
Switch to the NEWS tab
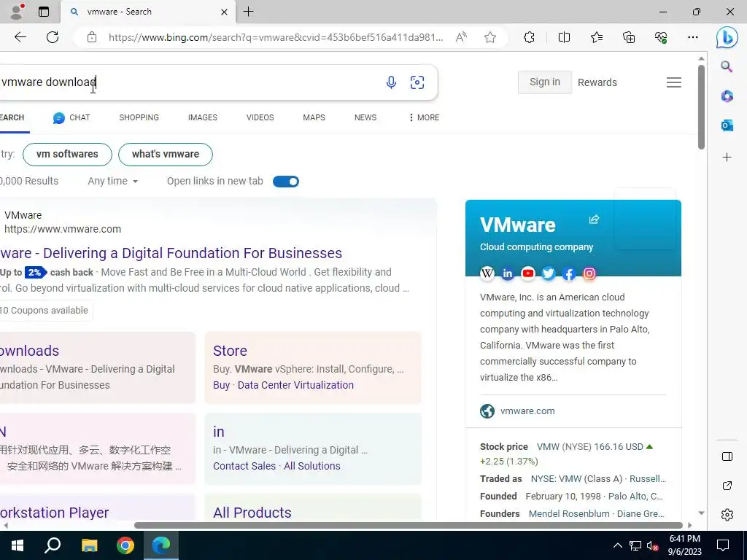pyautogui.click(x=365, y=117)
